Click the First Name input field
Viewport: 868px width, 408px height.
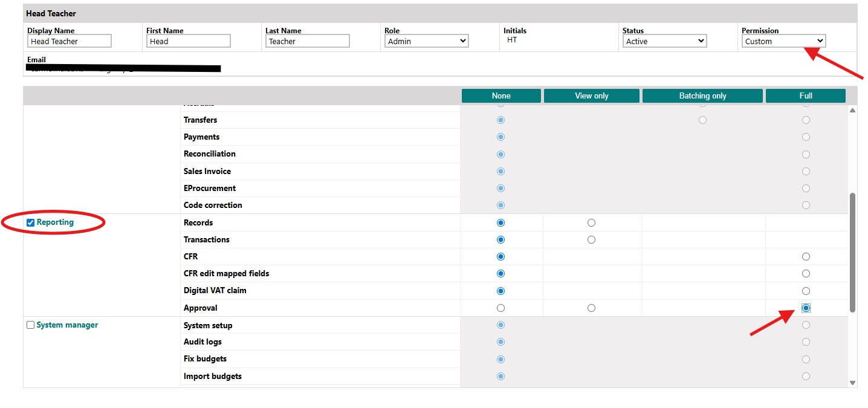(x=188, y=40)
